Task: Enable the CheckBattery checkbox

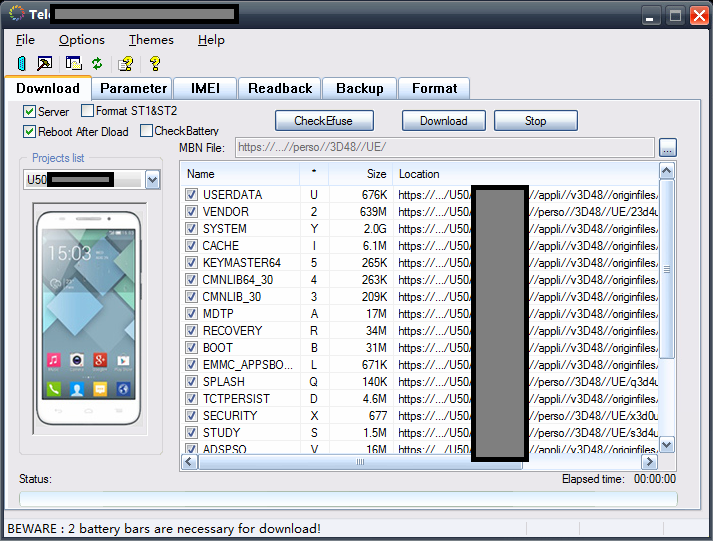Action: [147, 131]
